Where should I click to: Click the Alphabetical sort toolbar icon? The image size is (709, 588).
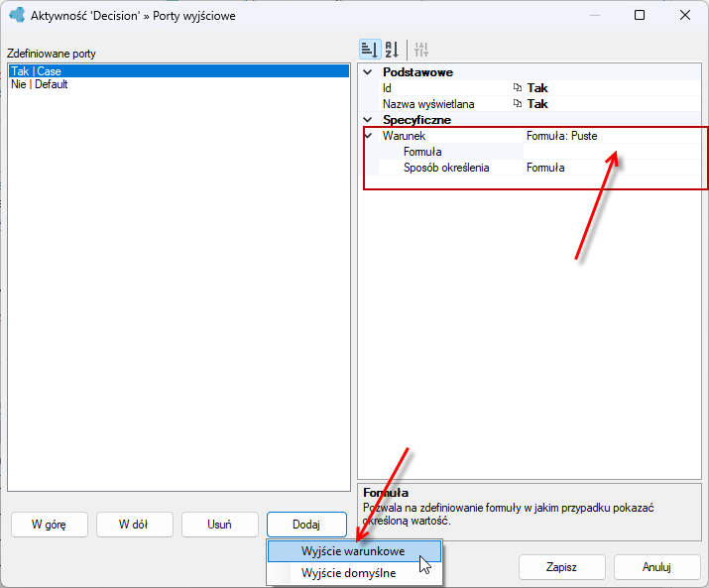click(392, 49)
